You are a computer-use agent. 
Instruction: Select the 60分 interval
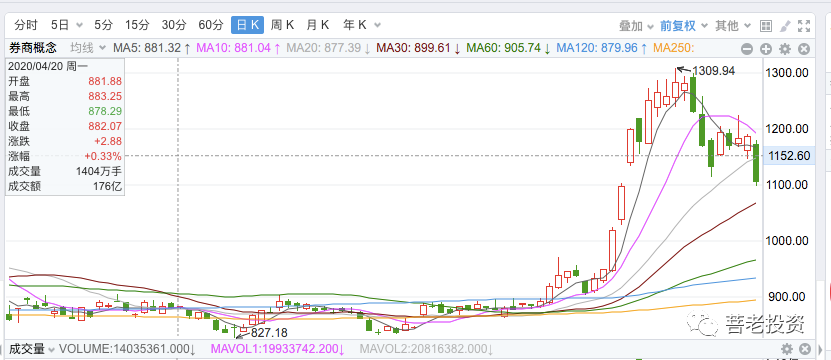pos(211,25)
